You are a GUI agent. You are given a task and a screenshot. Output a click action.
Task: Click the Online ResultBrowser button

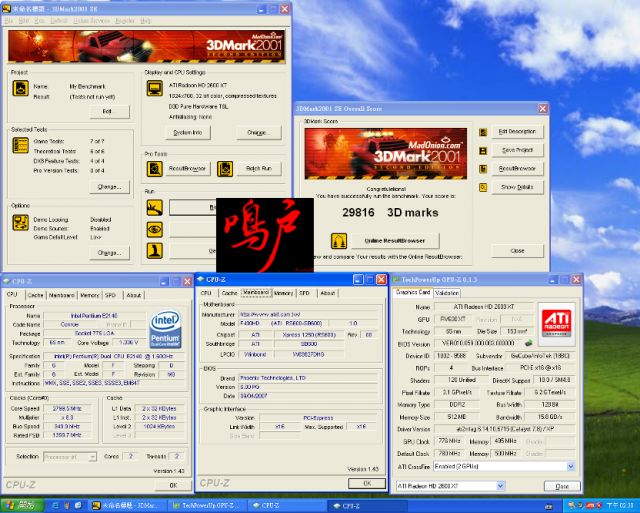(x=395, y=241)
